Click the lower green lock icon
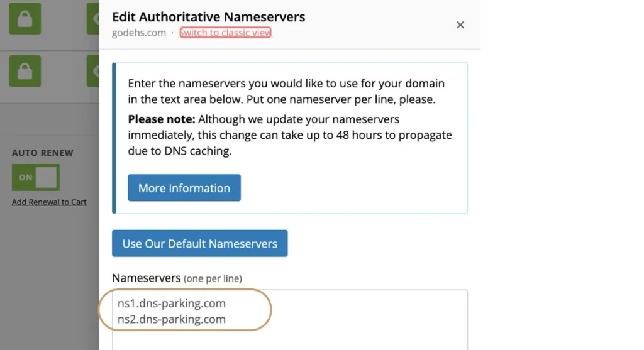This screenshot has height=350, width=644. [x=25, y=71]
